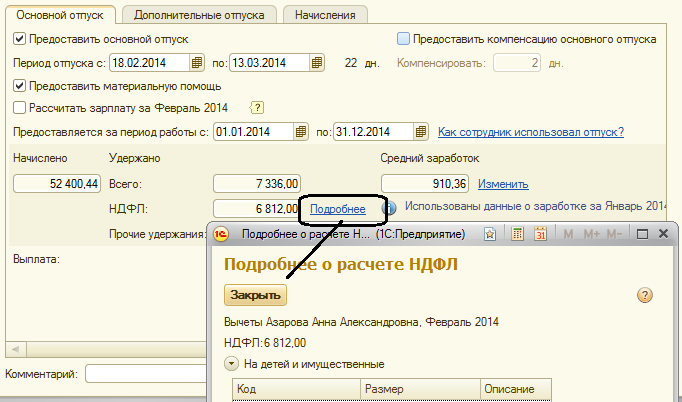Click the Описание column header in deductions table
Viewport: 682px width, 402px height.
pos(516,389)
